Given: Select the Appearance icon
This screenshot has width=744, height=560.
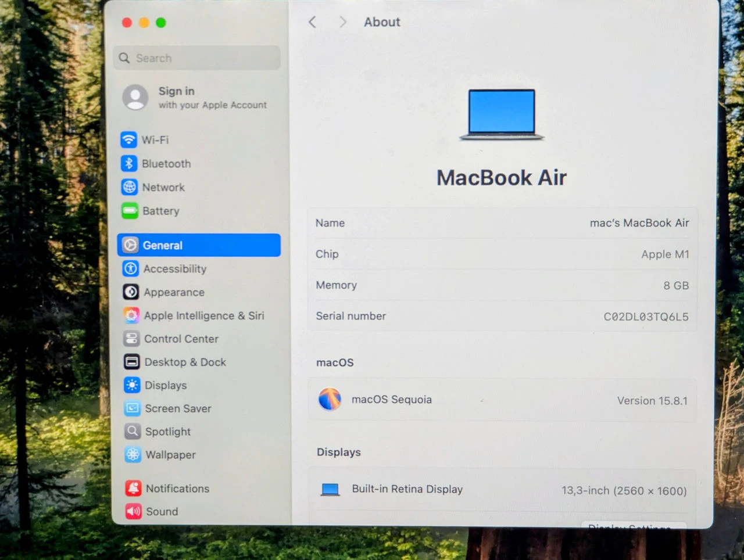Looking at the screenshot, I should click(131, 292).
